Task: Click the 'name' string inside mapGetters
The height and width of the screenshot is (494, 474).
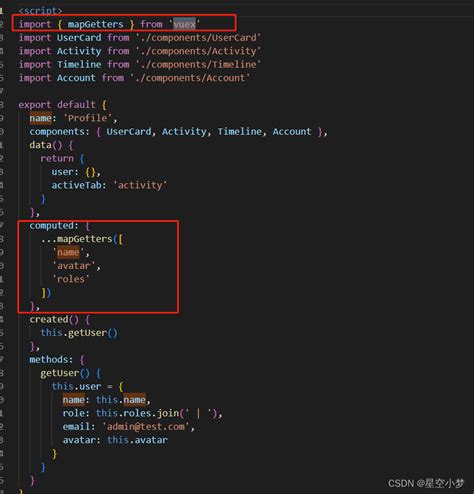Action: click(x=68, y=253)
